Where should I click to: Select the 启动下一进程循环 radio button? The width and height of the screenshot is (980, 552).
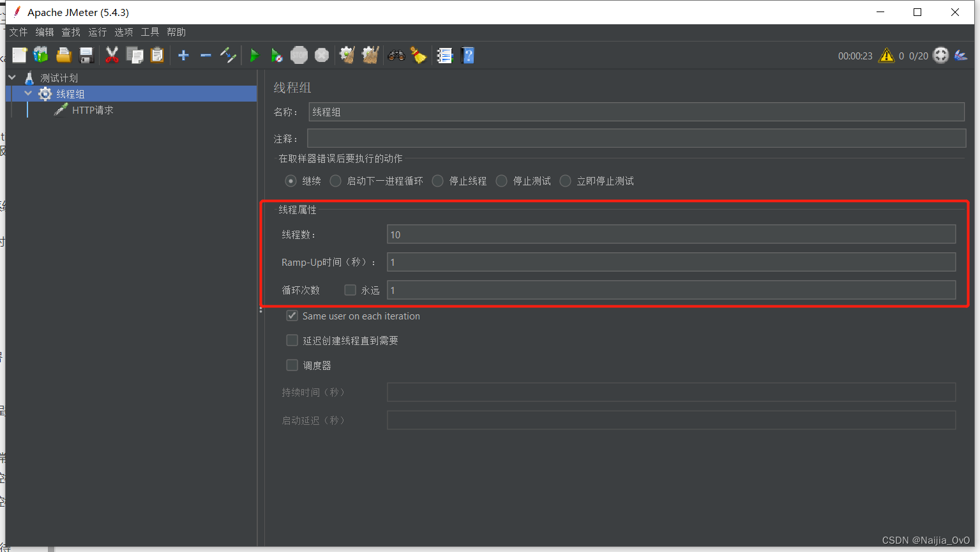[335, 181]
